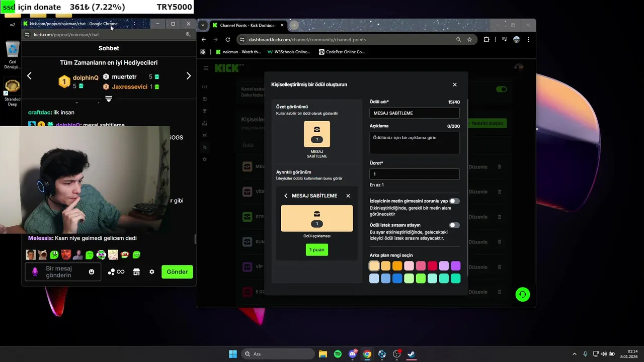Select the orange background color swatch

click(x=397, y=266)
